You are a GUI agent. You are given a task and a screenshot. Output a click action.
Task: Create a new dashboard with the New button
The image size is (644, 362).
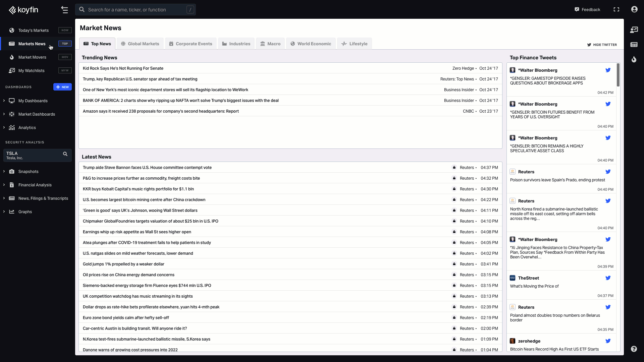point(62,87)
